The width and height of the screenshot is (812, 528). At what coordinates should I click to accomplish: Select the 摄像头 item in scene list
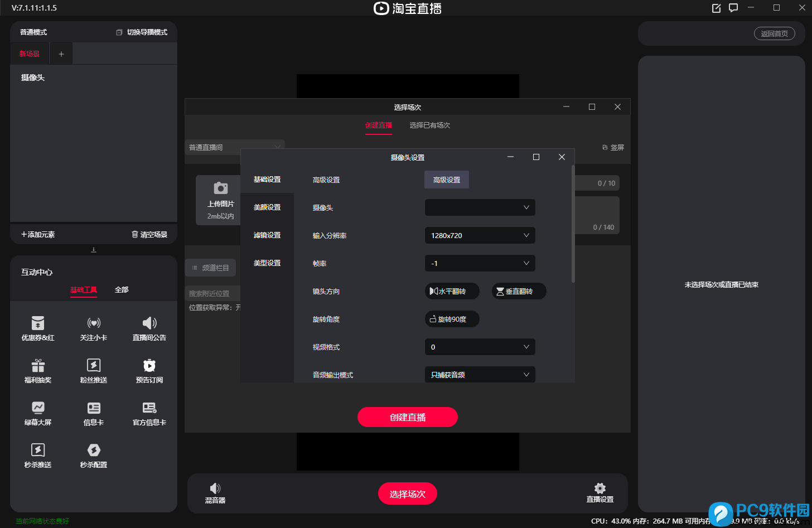pyautogui.click(x=33, y=77)
